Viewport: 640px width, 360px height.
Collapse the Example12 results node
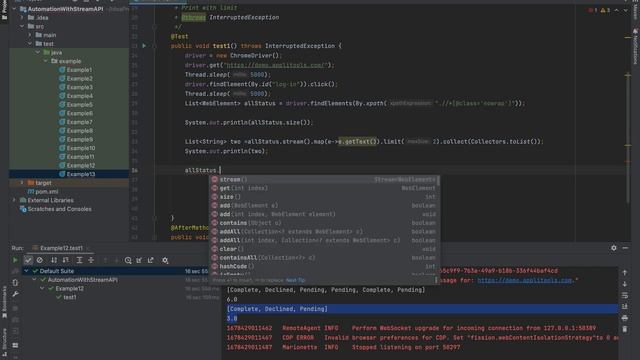(42, 289)
